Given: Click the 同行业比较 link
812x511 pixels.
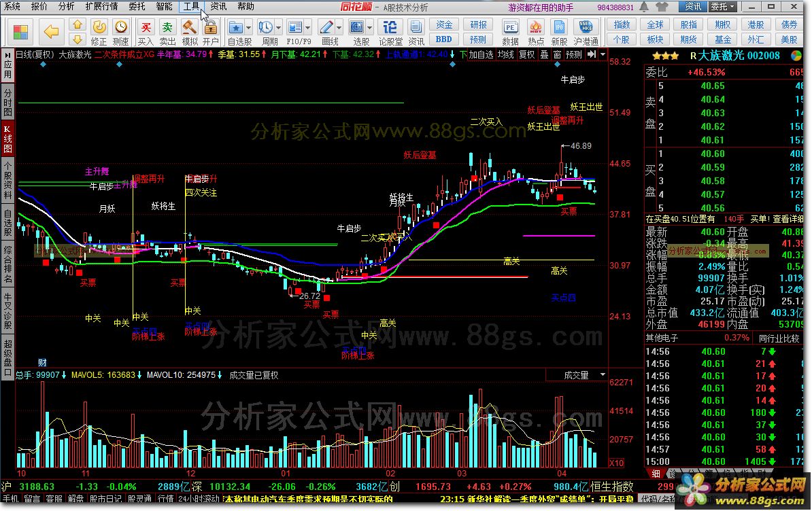Looking at the screenshot, I should [x=779, y=338].
